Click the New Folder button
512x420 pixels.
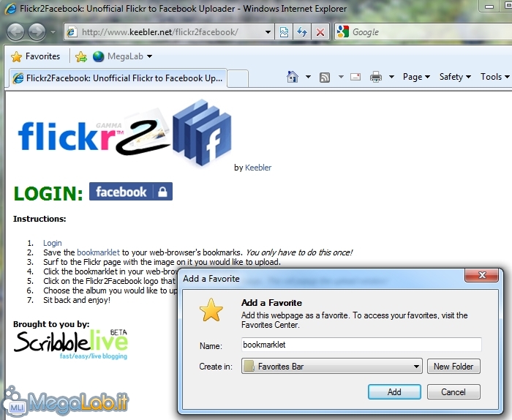453,367
